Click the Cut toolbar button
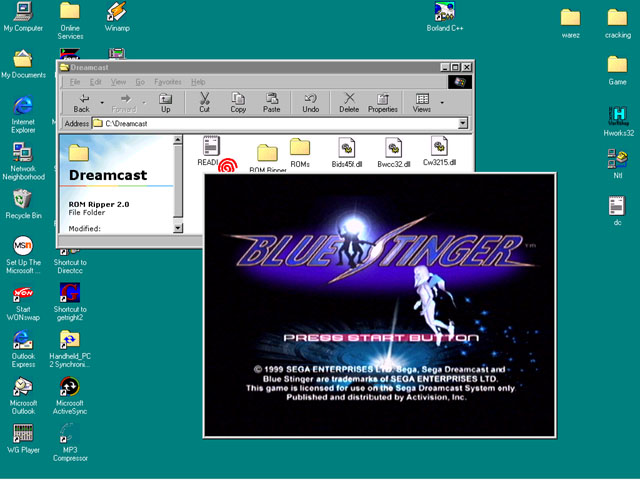The width and height of the screenshot is (640, 480). 204,103
